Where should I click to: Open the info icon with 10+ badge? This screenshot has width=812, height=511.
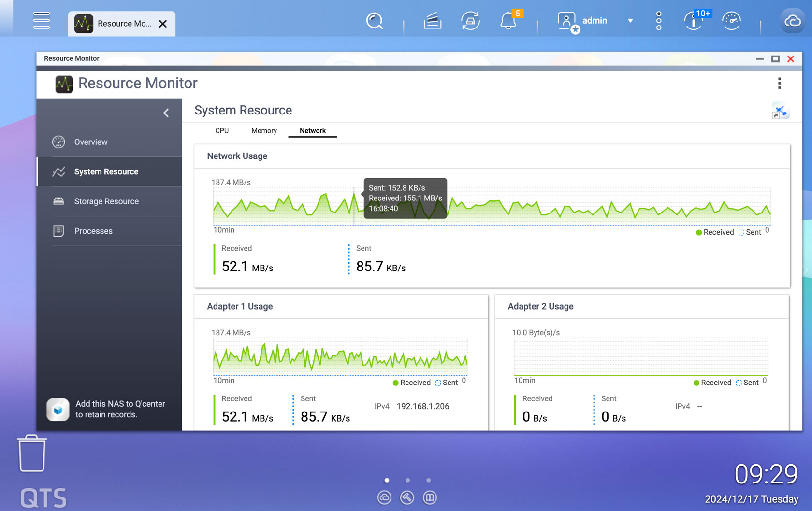[x=694, y=21]
